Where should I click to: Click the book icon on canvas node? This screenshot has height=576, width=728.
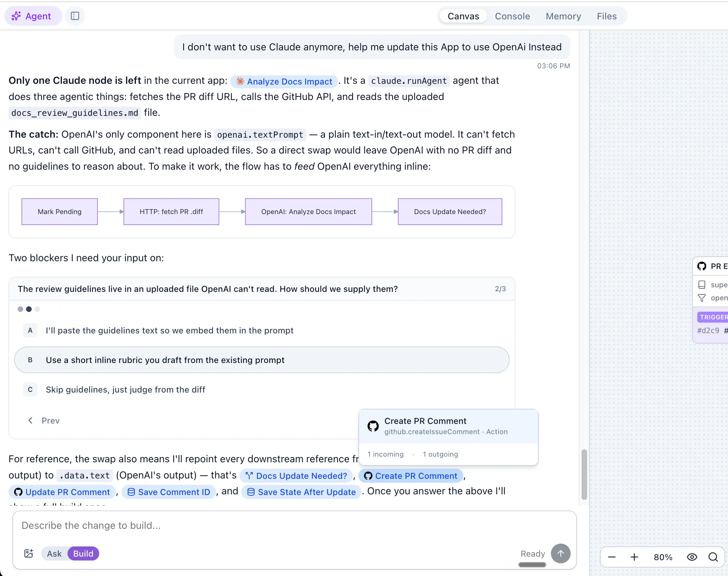tap(702, 284)
